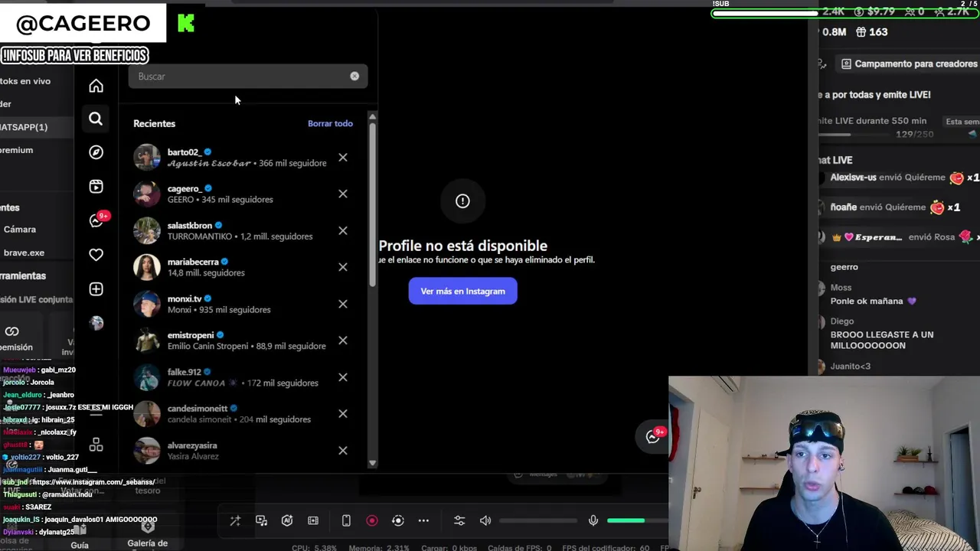
Task: Open the grid apps icon in left panel
Action: (96, 445)
